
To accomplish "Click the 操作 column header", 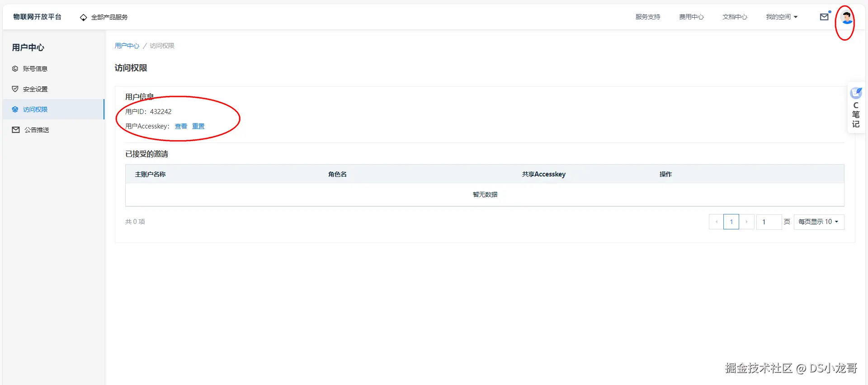I will pos(665,174).
